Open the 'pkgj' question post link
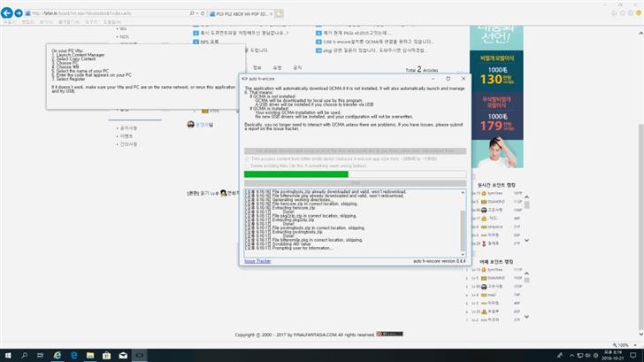Image resolution: width=644 pixels, height=362 pixels. click(373, 50)
